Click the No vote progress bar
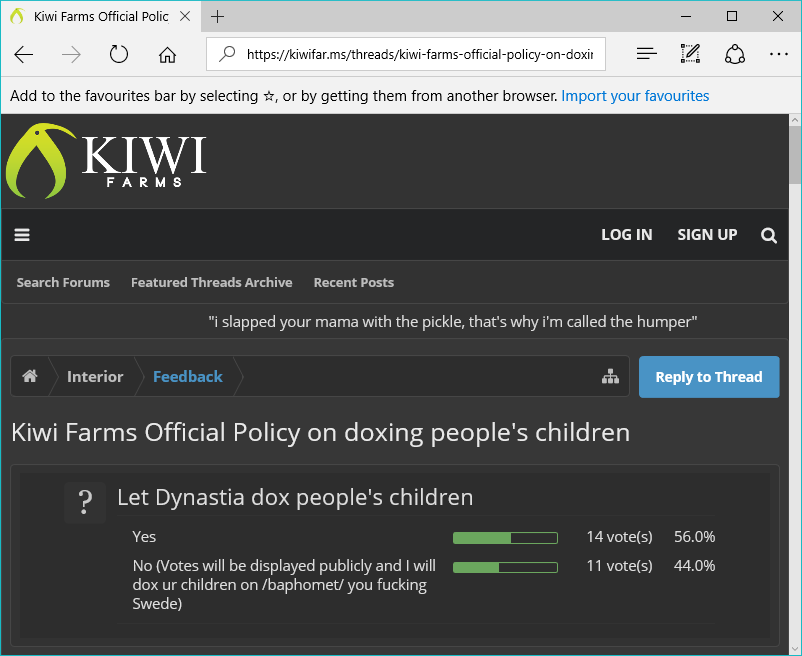This screenshot has height=656, width=802. pyautogui.click(x=505, y=567)
